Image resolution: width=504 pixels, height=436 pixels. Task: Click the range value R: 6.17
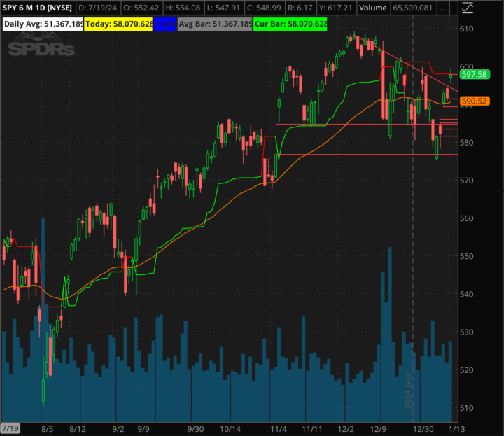coord(300,8)
